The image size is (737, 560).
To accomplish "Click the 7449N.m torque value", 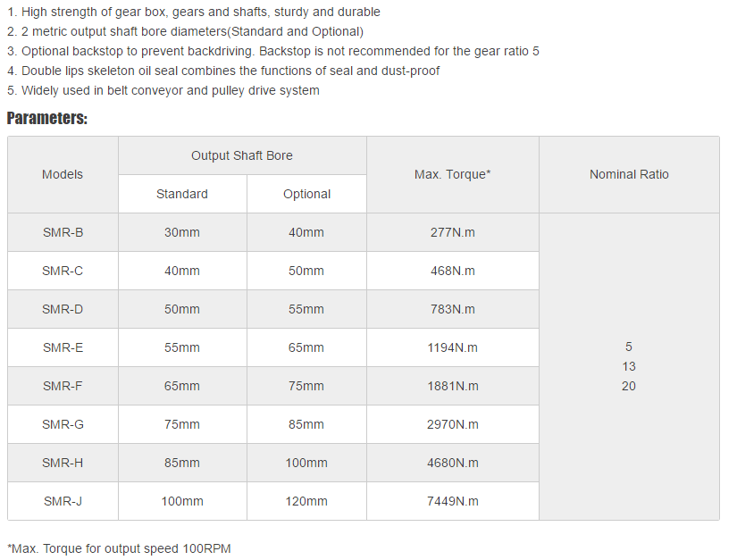I will [x=452, y=501].
